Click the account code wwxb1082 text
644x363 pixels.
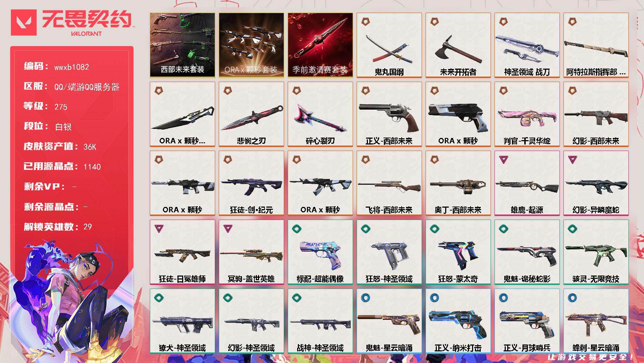point(71,67)
